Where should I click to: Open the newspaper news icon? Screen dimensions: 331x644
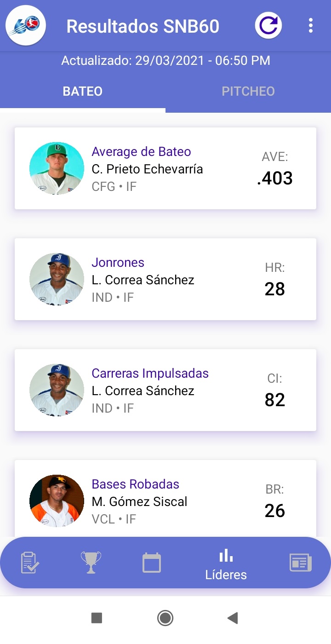(x=301, y=563)
